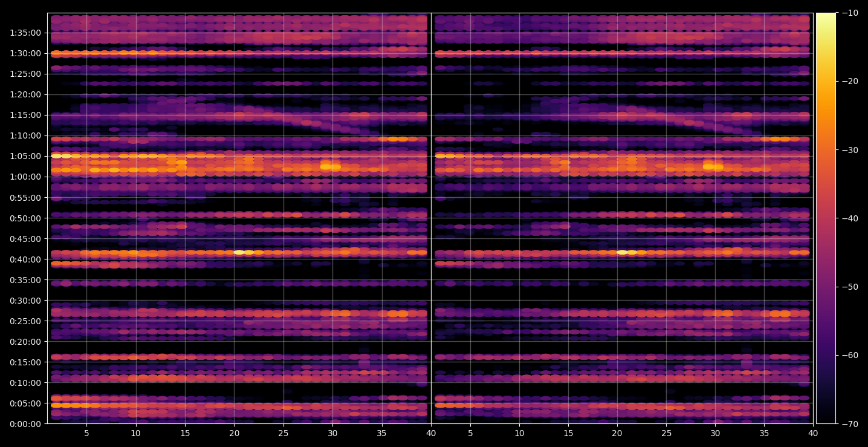The height and width of the screenshot is (447, 868).
Task: Select the colorbar tick label −20
Action: click(850, 81)
